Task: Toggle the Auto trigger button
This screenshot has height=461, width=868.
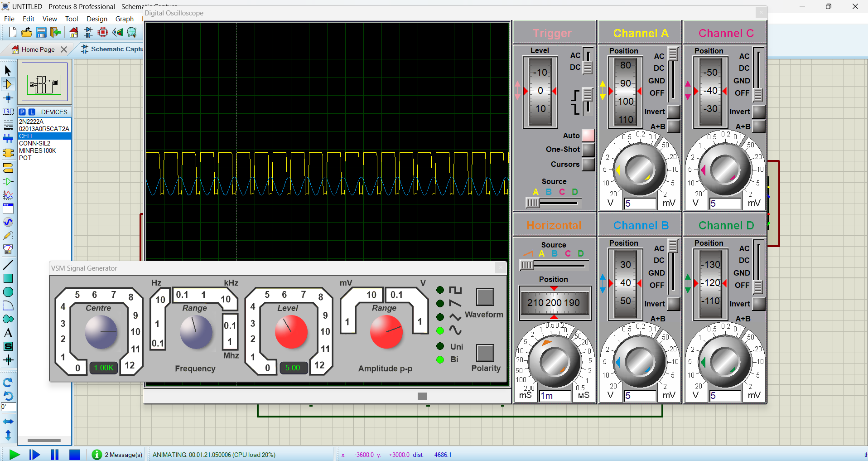Action: [588, 135]
